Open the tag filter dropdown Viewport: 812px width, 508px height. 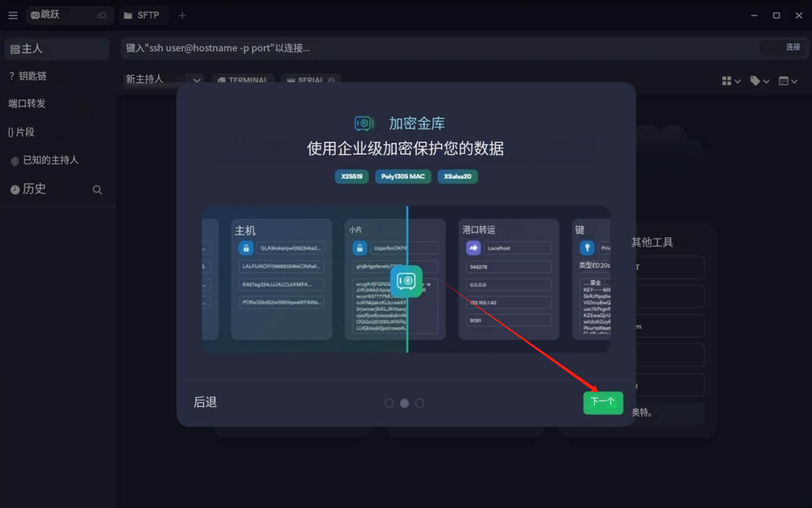pos(759,81)
